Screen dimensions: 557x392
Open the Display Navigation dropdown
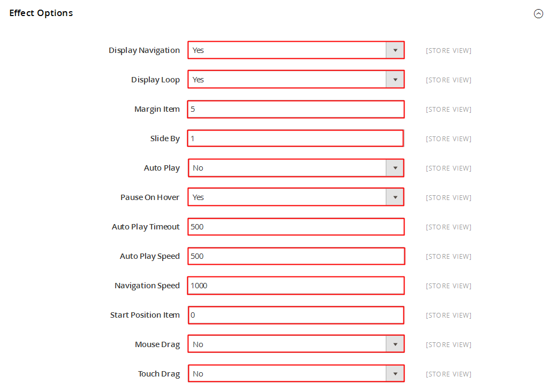pyautogui.click(x=296, y=50)
